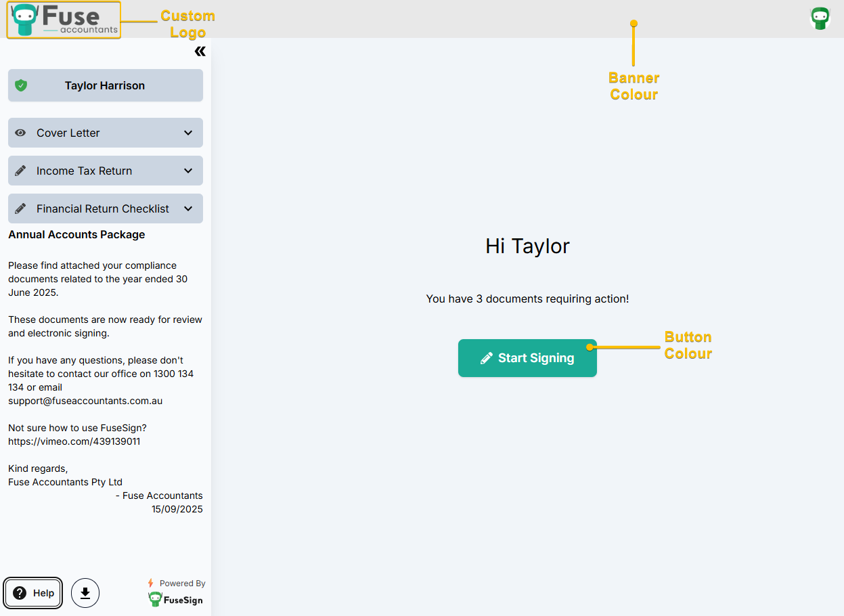Expand the Income Tax Return chevron

click(x=188, y=171)
